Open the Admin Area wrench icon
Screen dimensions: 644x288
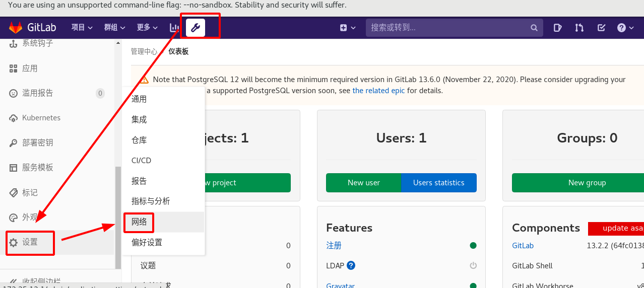point(196,28)
